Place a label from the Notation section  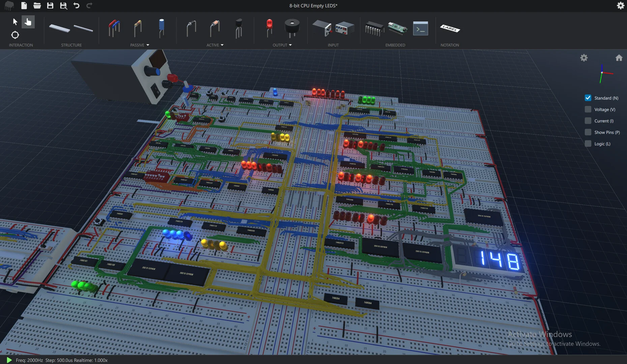coord(450,29)
